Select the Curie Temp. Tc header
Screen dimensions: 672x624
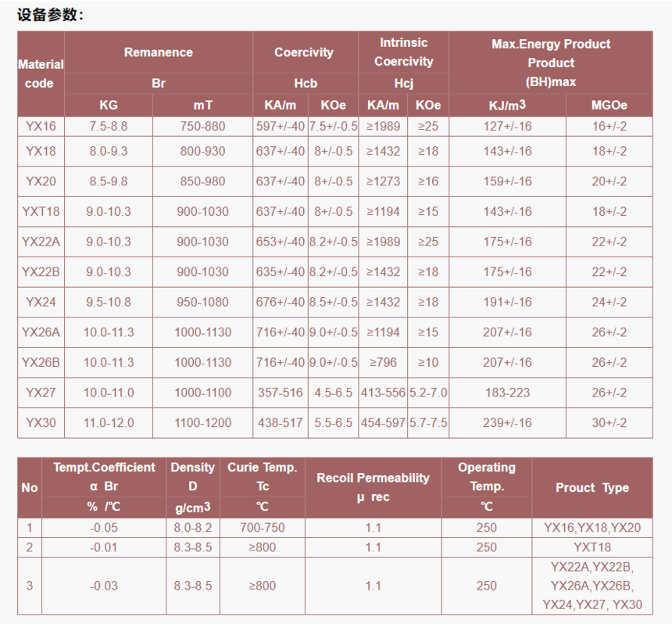(263, 477)
